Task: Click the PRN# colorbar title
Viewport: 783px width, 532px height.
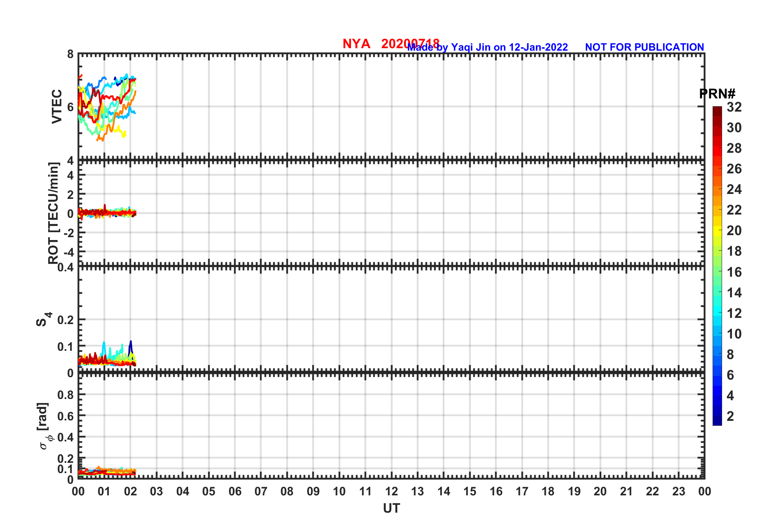Action: pyautogui.click(x=717, y=94)
